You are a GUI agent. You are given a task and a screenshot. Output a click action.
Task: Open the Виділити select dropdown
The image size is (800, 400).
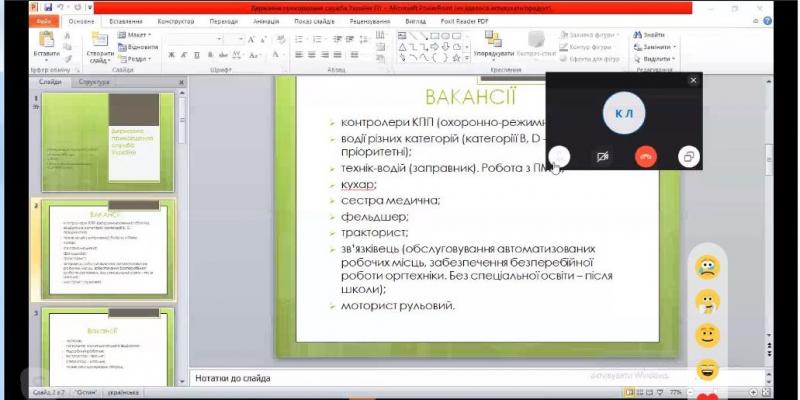tap(656, 58)
